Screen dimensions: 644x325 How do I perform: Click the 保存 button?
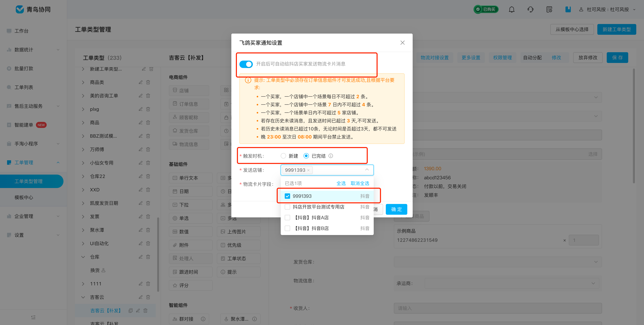coord(617,58)
